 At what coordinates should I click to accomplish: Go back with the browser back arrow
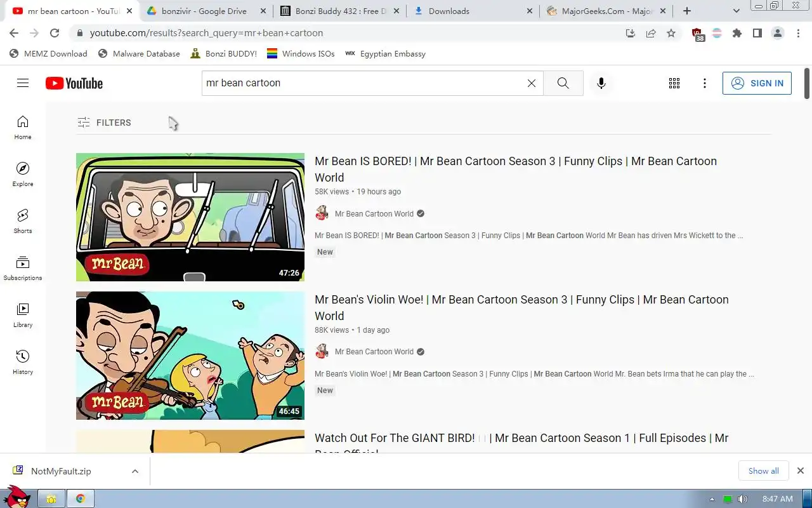(14, 33)
